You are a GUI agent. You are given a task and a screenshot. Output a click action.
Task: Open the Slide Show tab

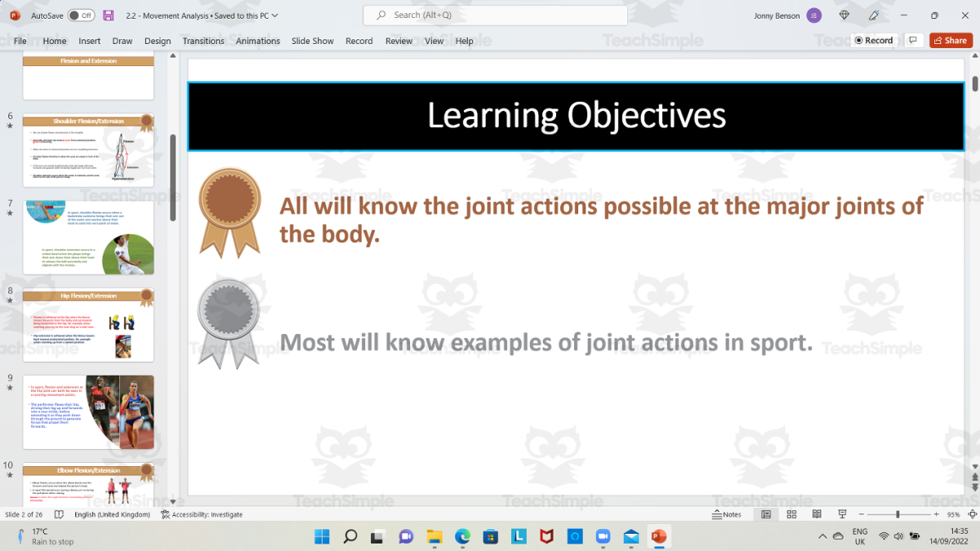[x=313, y=41]
